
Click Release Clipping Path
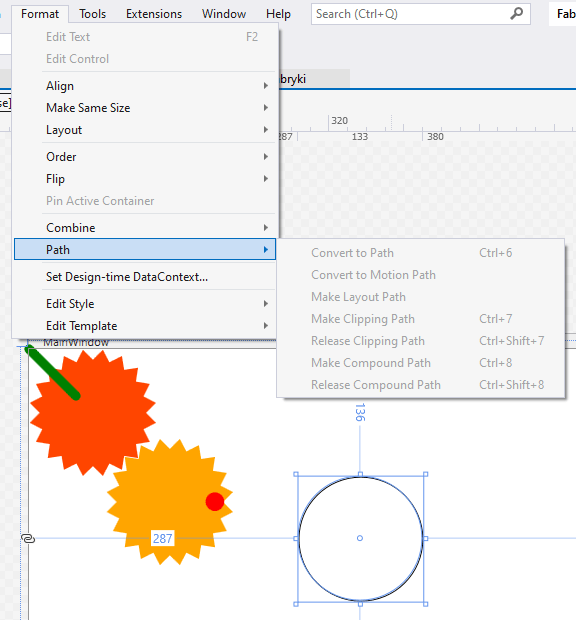coord(421,341)
